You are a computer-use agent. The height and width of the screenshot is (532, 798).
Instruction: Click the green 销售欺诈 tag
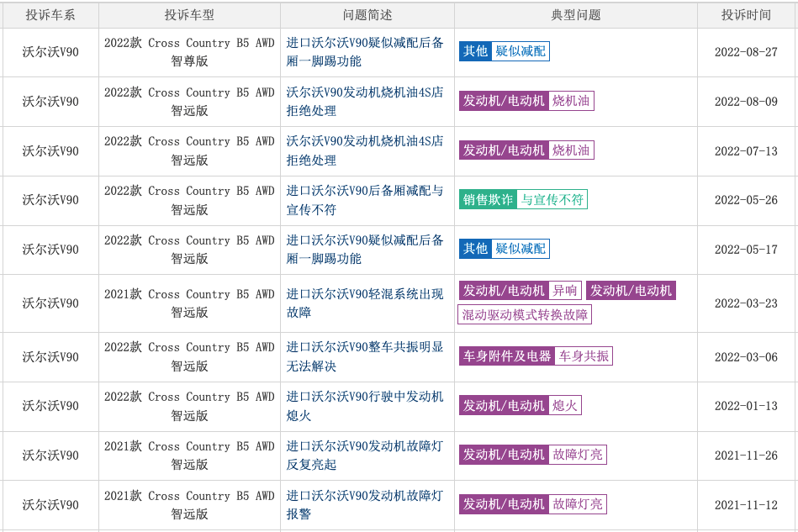point(488,199)
